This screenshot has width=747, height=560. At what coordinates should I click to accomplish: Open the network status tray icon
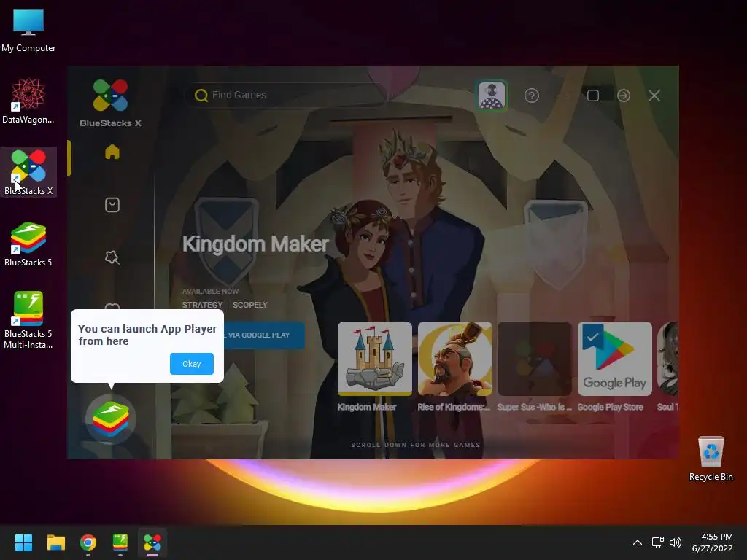pyautogui.click(x=658, y=542)
